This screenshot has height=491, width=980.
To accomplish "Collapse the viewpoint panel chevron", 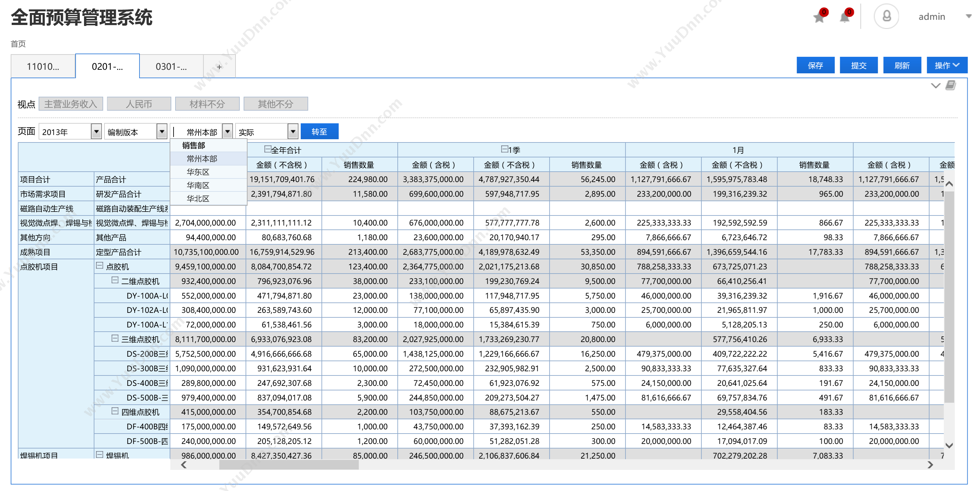I will tap(936, 85).
